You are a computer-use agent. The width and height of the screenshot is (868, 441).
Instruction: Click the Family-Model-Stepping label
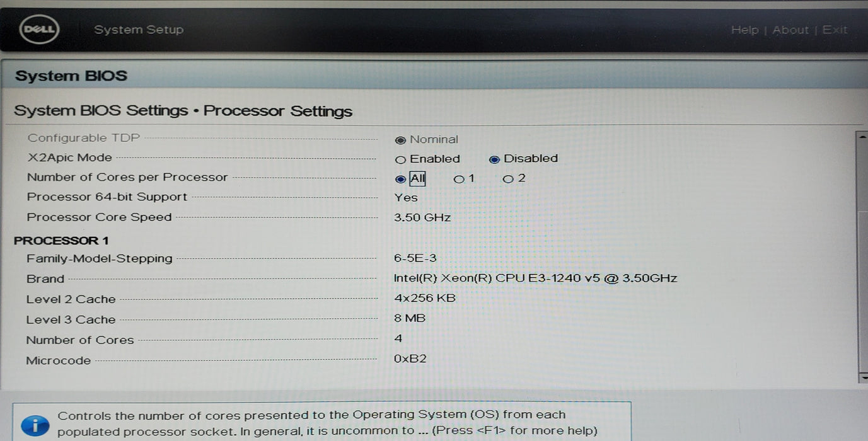100,258
